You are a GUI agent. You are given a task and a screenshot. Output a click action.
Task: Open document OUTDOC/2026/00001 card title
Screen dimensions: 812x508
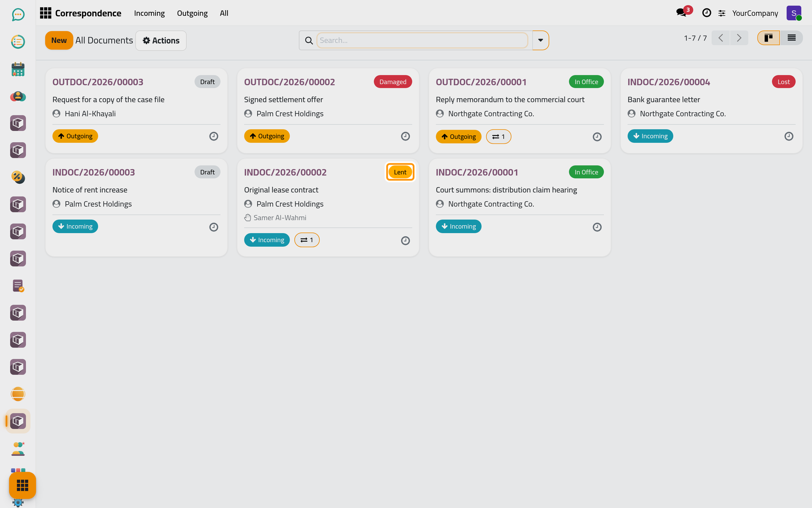click(481, 82)
